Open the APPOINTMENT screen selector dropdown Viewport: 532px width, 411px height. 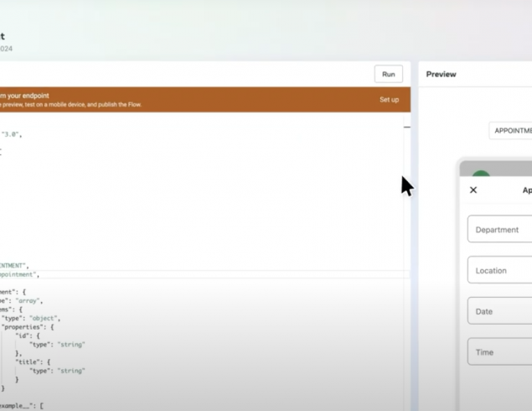tap(511, 131)
